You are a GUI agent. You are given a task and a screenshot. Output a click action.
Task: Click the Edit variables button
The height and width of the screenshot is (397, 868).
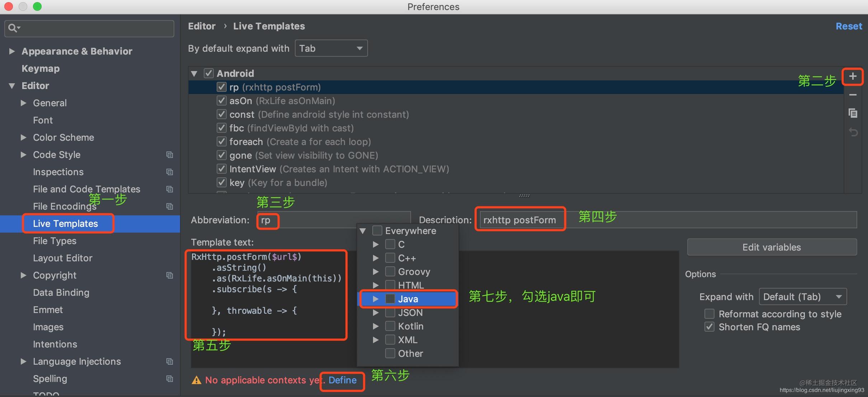point(771,247)
